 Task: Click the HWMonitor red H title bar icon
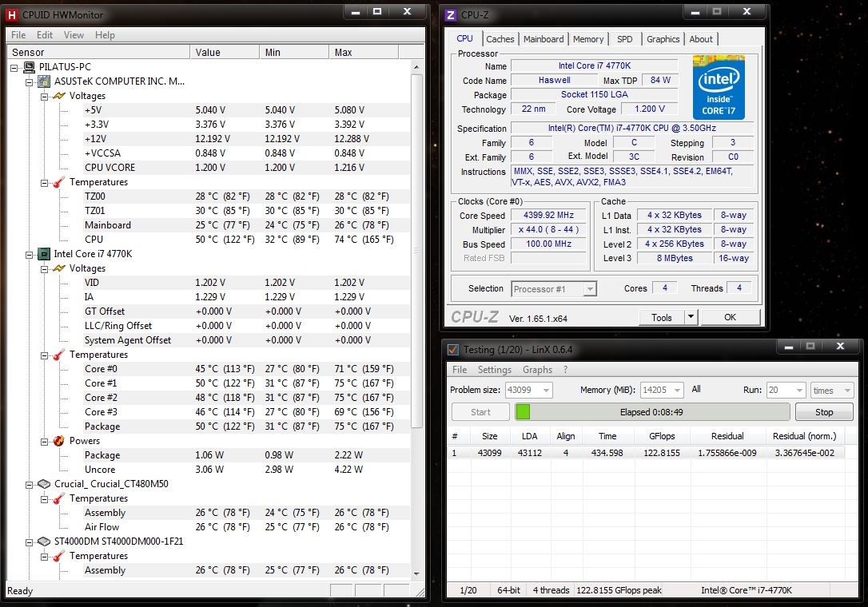pyautogui.click(x=11, y=15)
